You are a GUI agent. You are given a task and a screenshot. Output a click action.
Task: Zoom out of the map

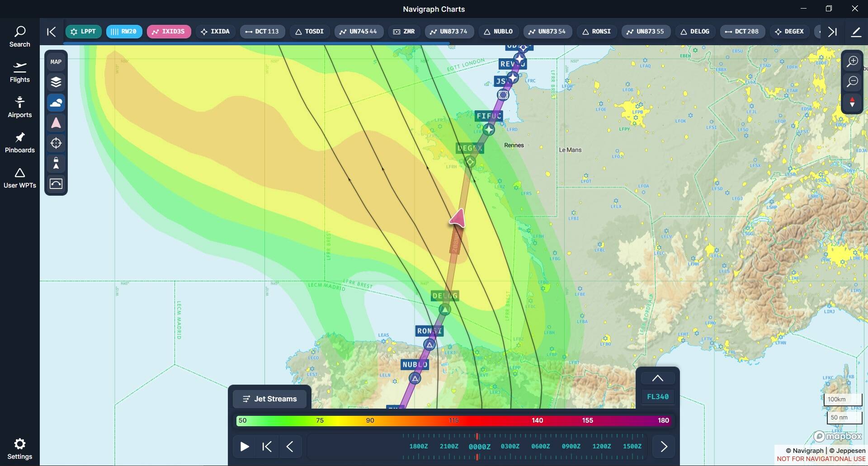852,82
